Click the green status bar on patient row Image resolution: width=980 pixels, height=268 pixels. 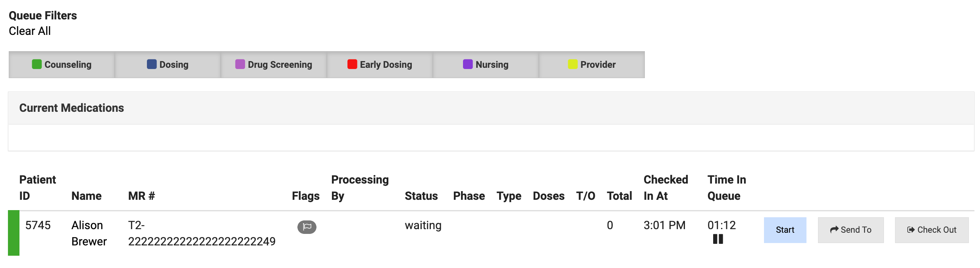pos(14,233)
